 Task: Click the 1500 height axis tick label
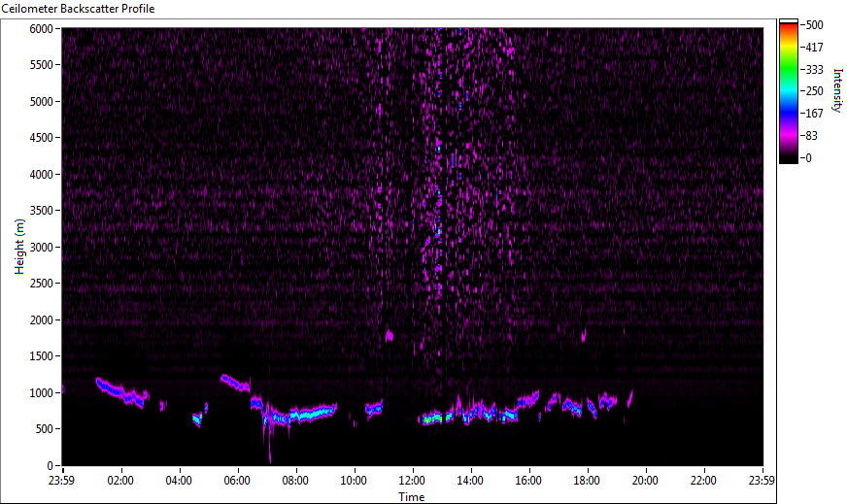coord(41,356)
